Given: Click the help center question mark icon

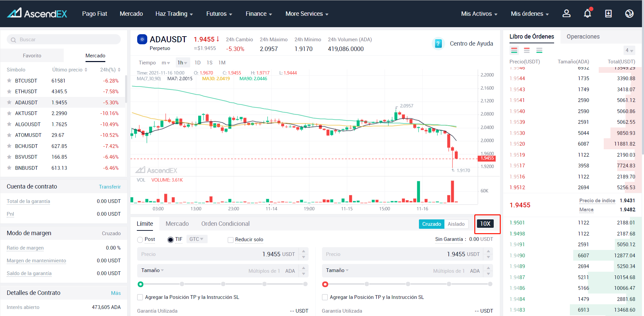Looking at the screenshot, I should [438, 44].
